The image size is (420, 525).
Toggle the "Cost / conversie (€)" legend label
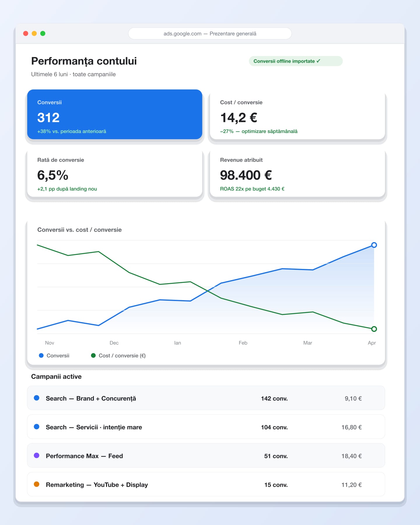tap(122, 356)
